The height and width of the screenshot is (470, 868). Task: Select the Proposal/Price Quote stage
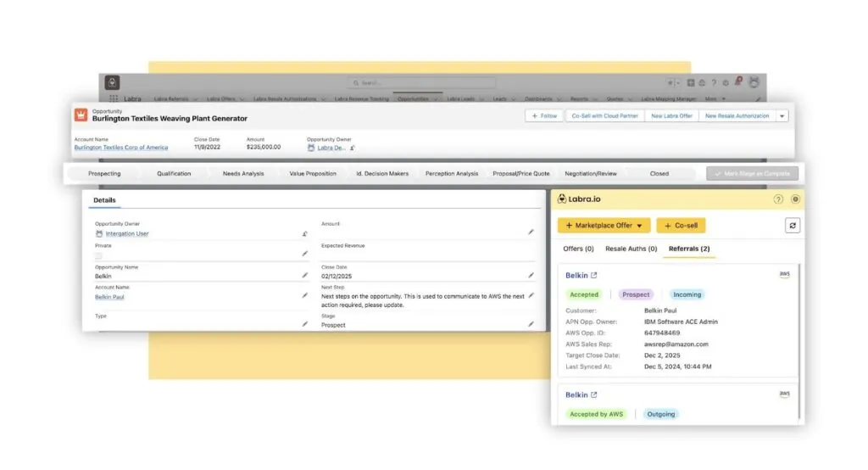[521, 173]
